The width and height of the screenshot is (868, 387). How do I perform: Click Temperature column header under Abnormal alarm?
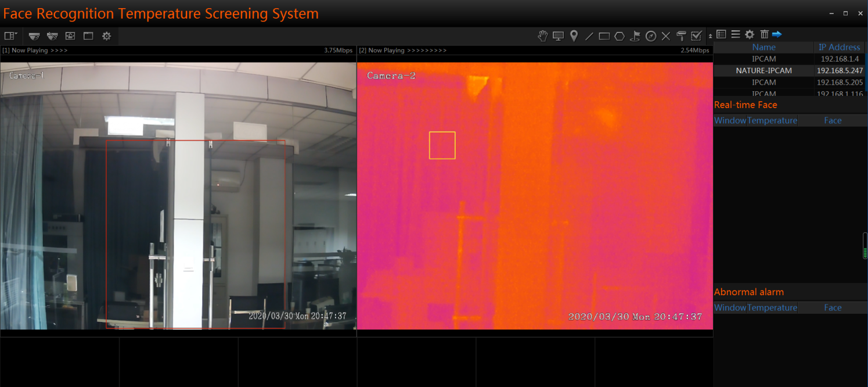click(x=772, y=307)
